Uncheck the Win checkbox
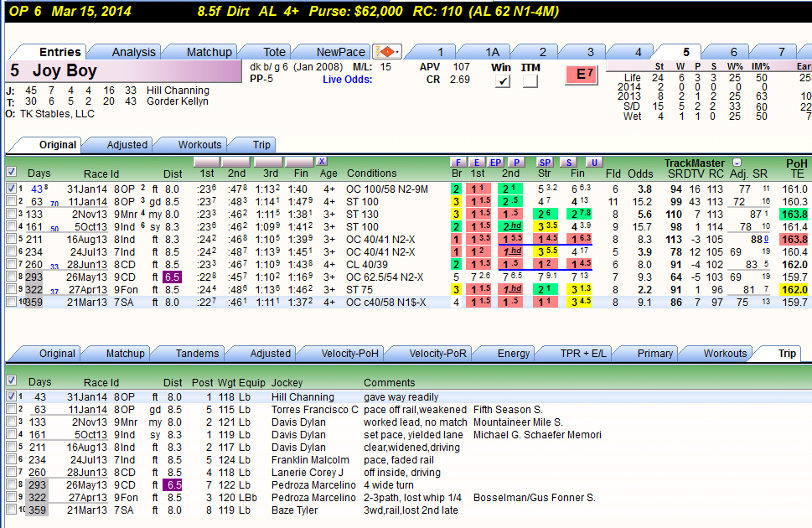This screenshot has height=528, width=812. [x=502, y=80]
